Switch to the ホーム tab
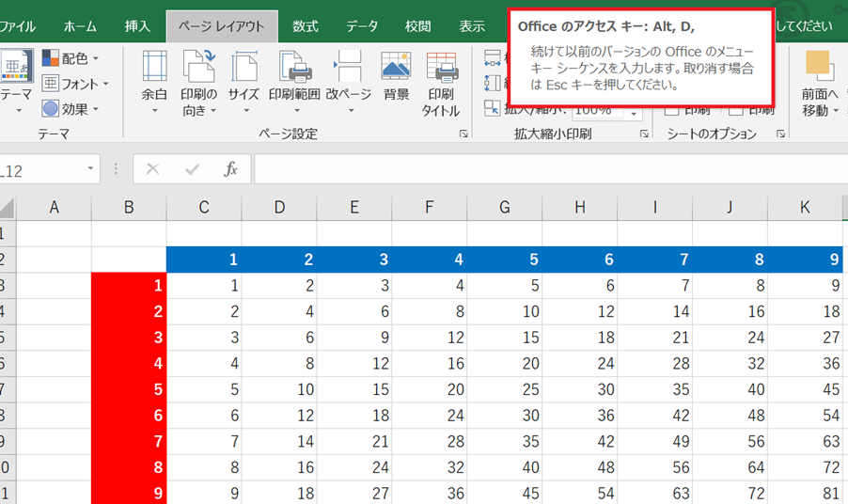Viewport: 848px width, 504px height. [80, 26]
